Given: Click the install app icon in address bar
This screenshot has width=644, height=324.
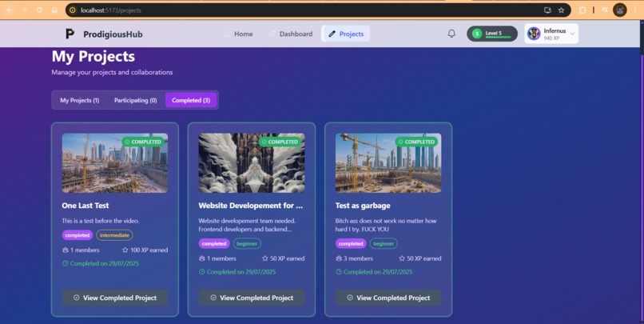Looking at the screenshot, I should (x=547, y=10).
